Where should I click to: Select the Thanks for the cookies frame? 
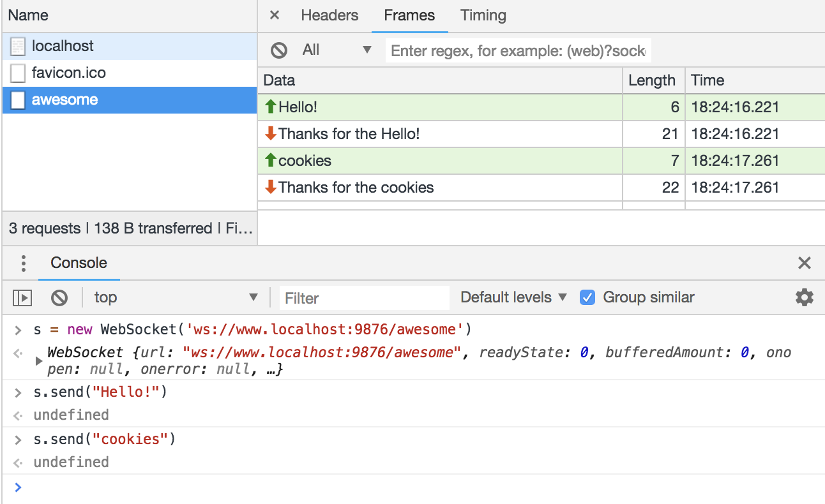(x=541, y=188)
